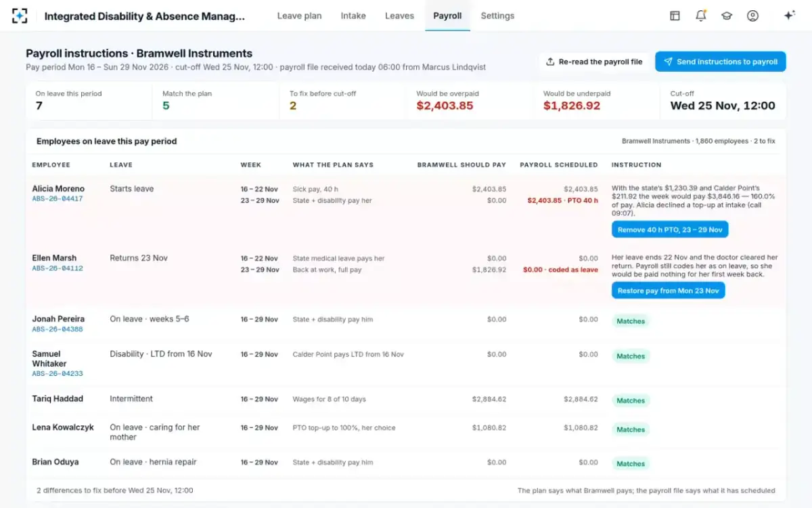This screenshot has width=812, height=508.
Task: Open case link ABS-26-04233
Action: point(58,373)
